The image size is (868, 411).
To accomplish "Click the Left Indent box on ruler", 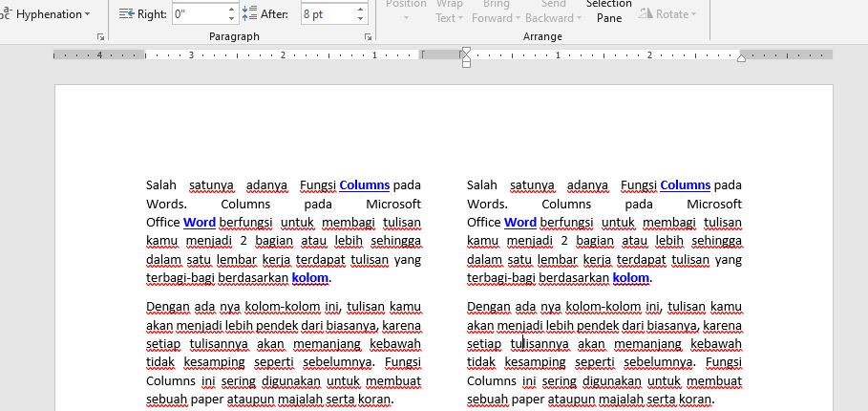I will [466, 64].
